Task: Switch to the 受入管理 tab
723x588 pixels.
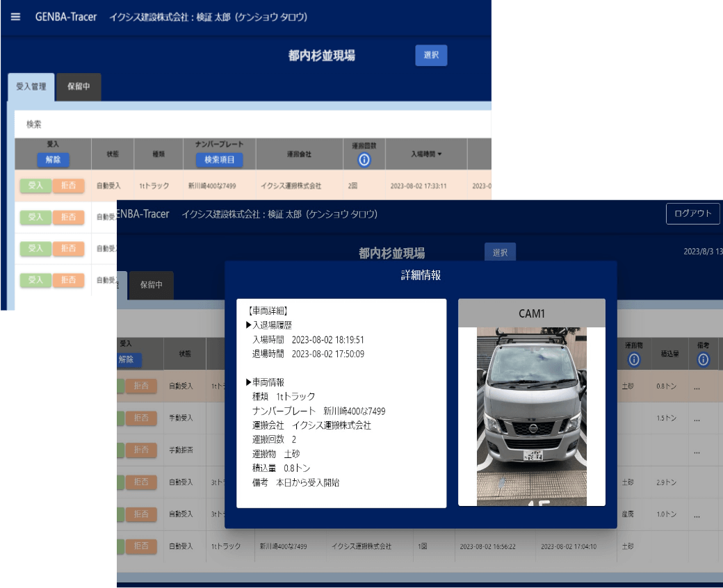Action: [x=31, y=87]
